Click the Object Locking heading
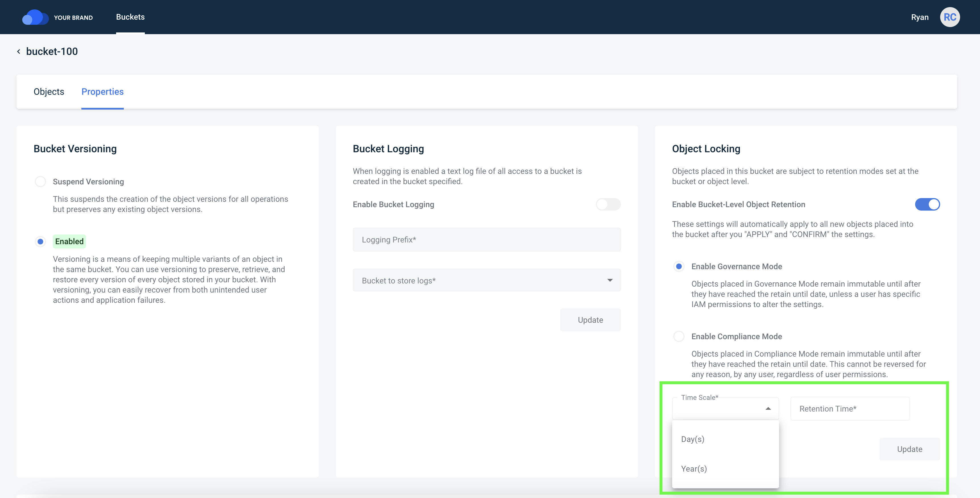The width and height of the screenshot is (980, 498). 706,149
